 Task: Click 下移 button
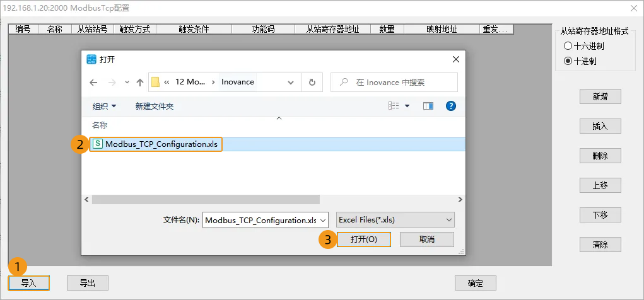[x=600, y=215]
